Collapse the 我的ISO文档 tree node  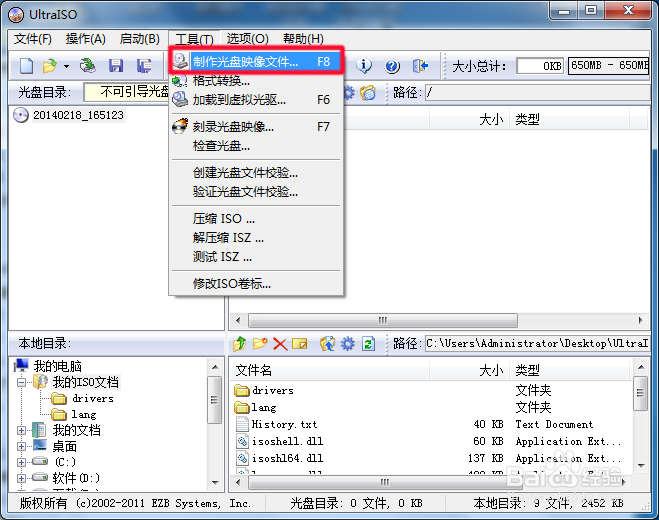pos(21,382)
